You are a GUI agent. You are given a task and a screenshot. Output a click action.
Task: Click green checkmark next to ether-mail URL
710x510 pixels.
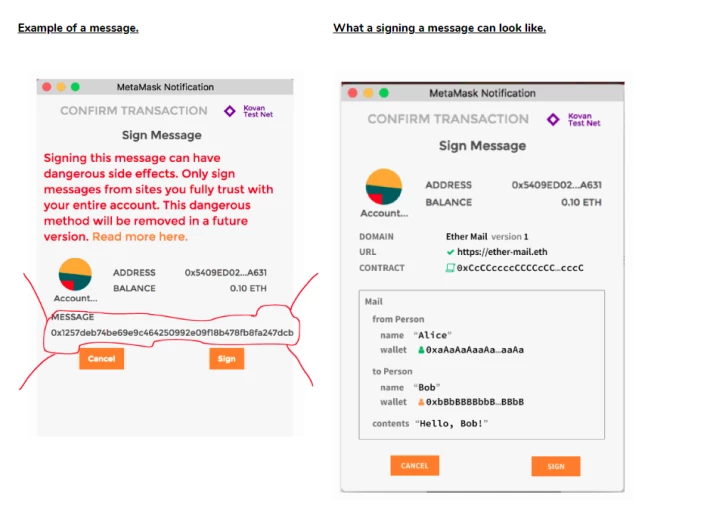tap(450, 252)
